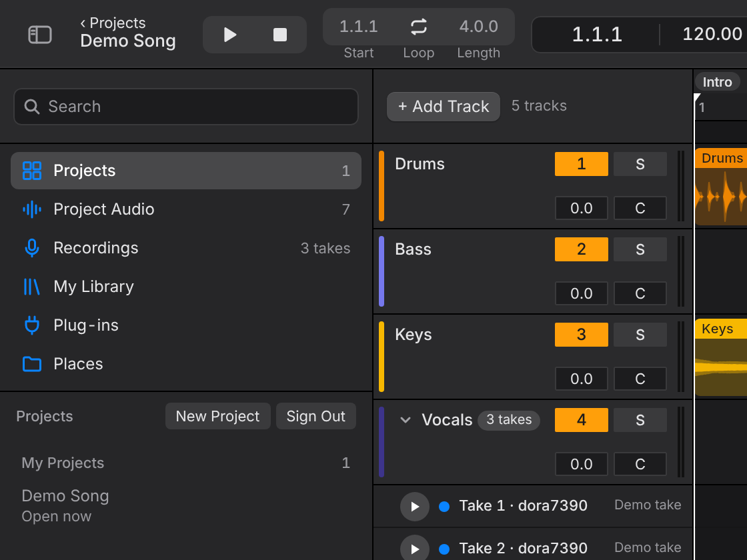This screenshot has height=560, width=747.
Task: Solo the Bass track
Action: pyautogui.click(x=640, y=249)
